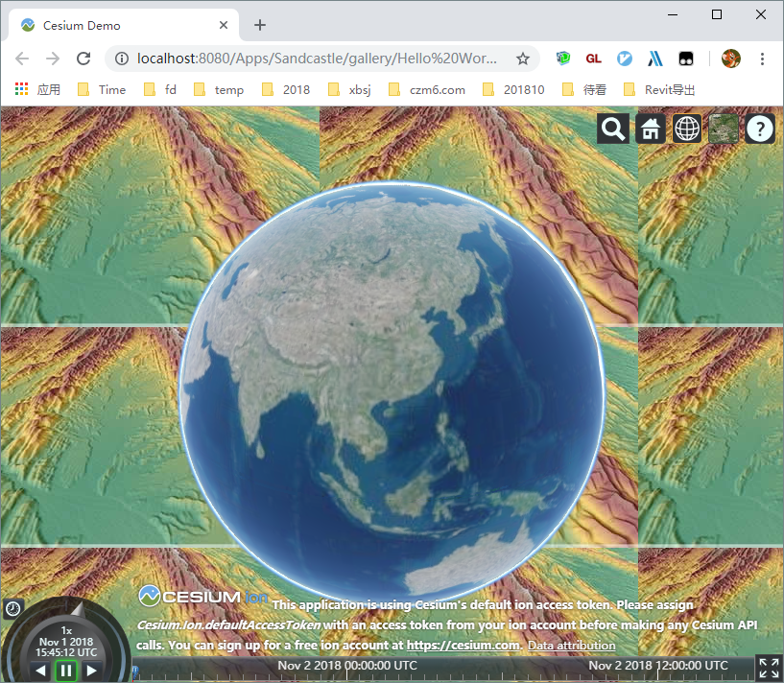Open a new browser tab
This screenshot has height=683, width=784.
click(x=260, y=25)
